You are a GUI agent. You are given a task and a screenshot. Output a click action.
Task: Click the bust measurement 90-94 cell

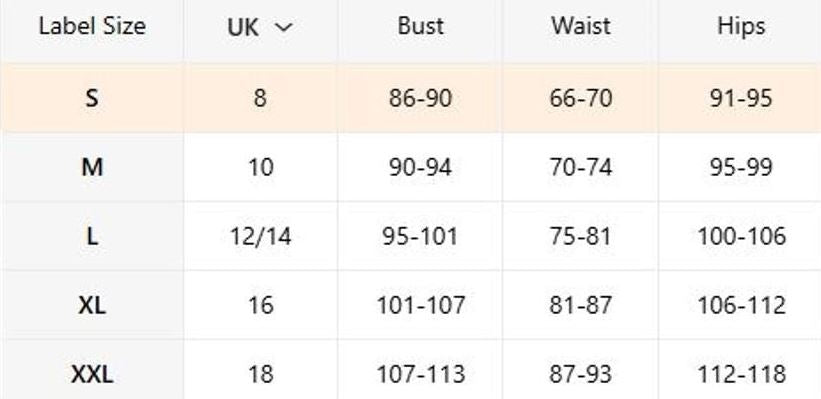420,168
